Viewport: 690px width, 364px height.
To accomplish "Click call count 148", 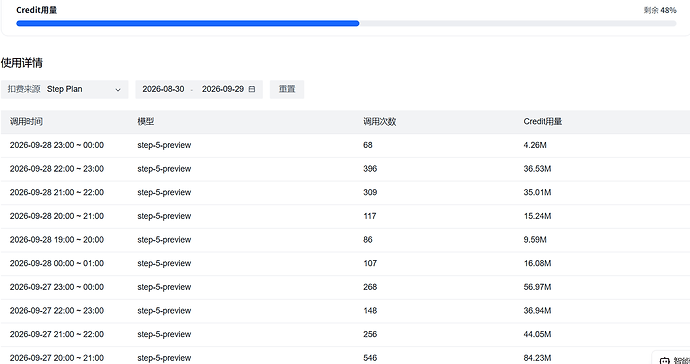I will pos(370,311).
